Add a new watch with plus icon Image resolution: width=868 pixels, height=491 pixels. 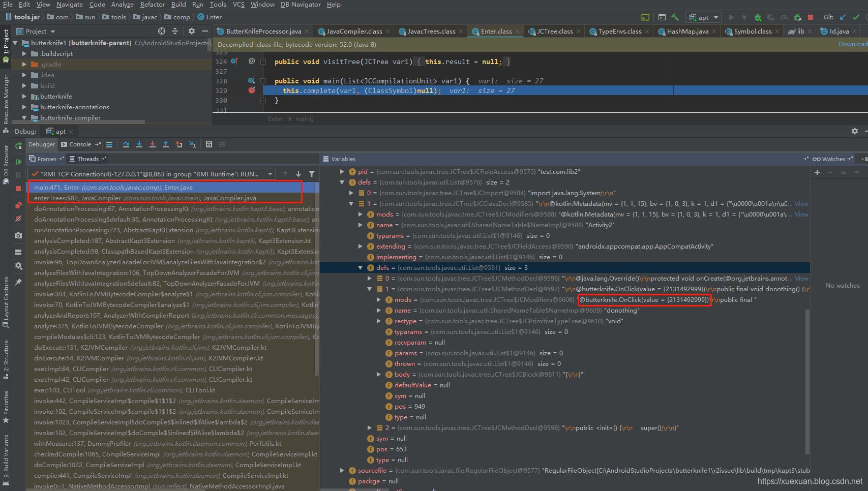817,172
